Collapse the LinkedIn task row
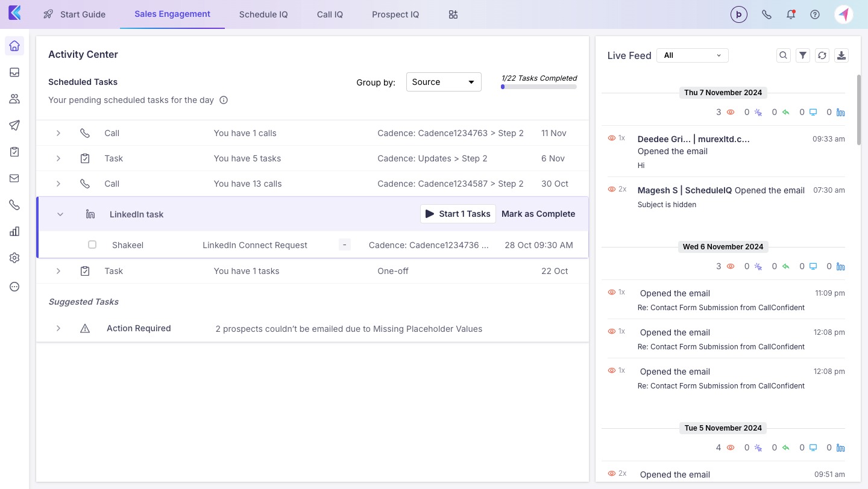Image resolution: width=868 pixels, height=489 pixels. [60, 214]
